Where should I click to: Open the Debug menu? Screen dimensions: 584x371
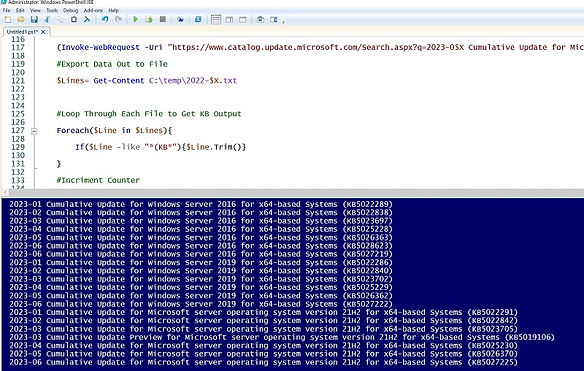click(70, 10)
